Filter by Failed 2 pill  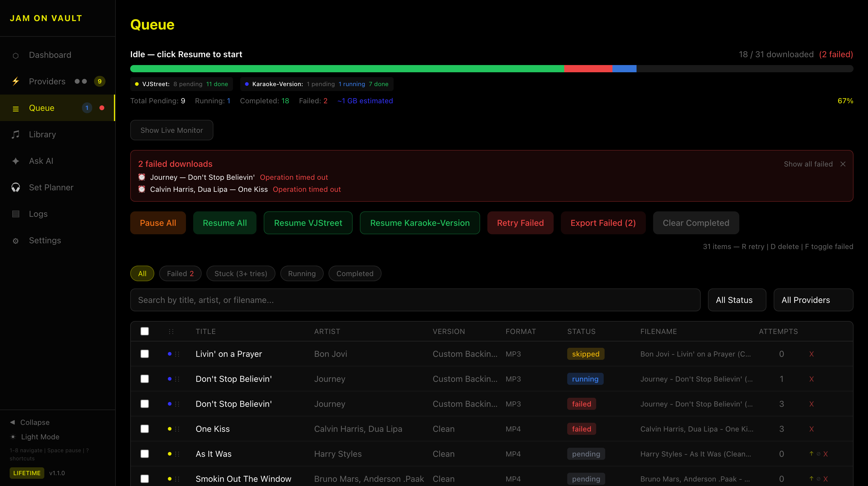[180, 274]
